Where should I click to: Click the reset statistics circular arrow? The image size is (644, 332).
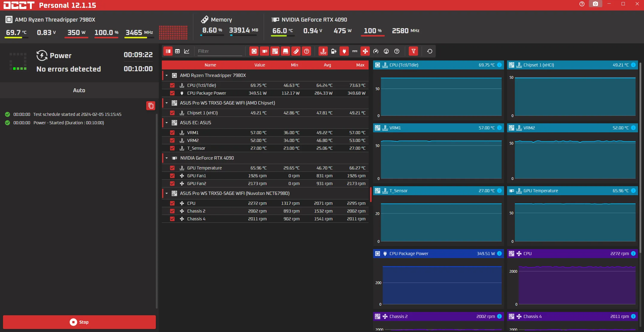click(429, 51)
